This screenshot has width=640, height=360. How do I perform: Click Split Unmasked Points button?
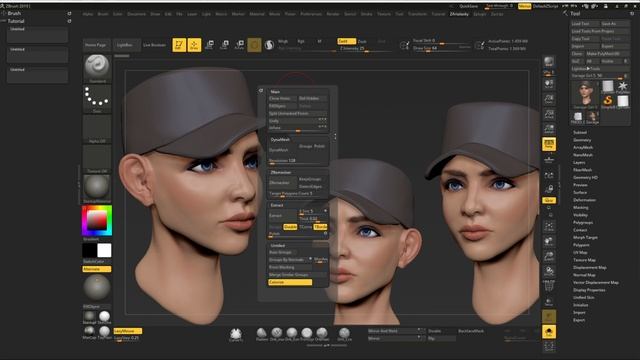(298, 113)
